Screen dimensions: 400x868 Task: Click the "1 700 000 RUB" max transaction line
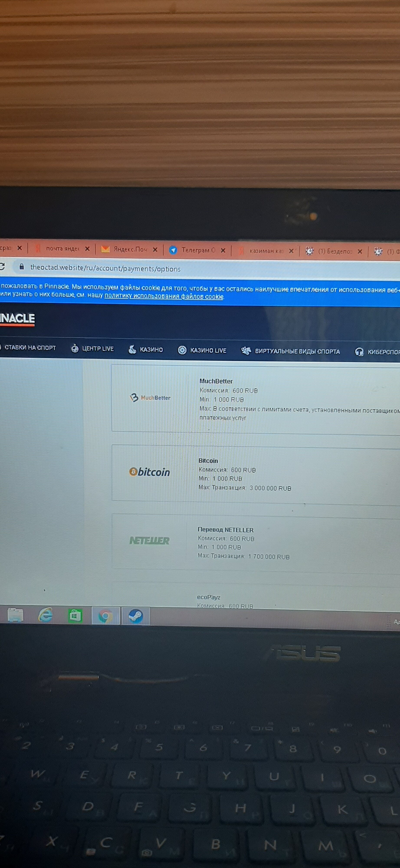(x=243, y=556)
